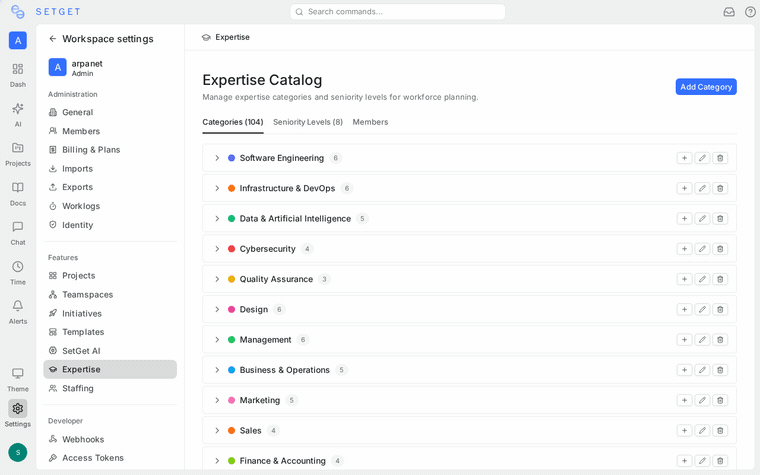Open Members in Administration
Screen dimensions: 760x475
point(110,131)
